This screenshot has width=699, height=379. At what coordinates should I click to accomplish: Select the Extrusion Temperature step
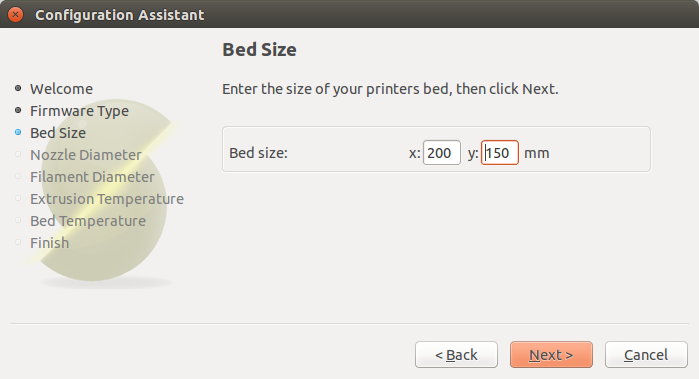107,199
